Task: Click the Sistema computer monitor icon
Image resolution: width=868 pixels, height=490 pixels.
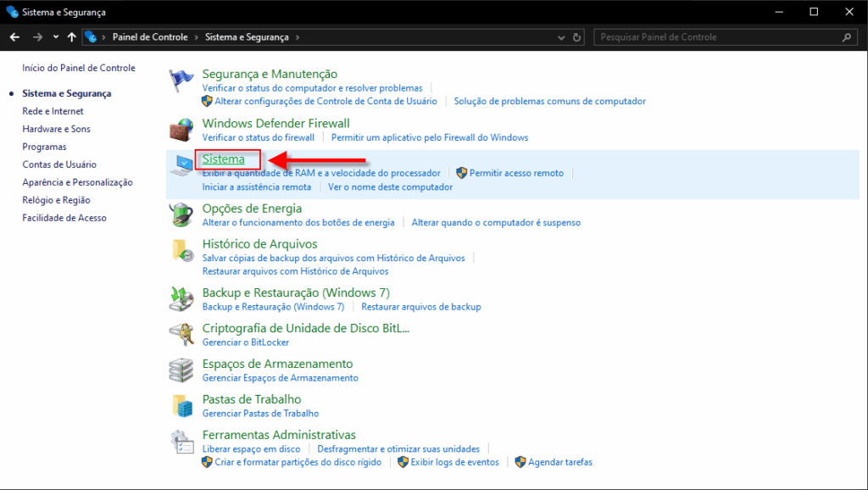Action: [x=181, y=165]
